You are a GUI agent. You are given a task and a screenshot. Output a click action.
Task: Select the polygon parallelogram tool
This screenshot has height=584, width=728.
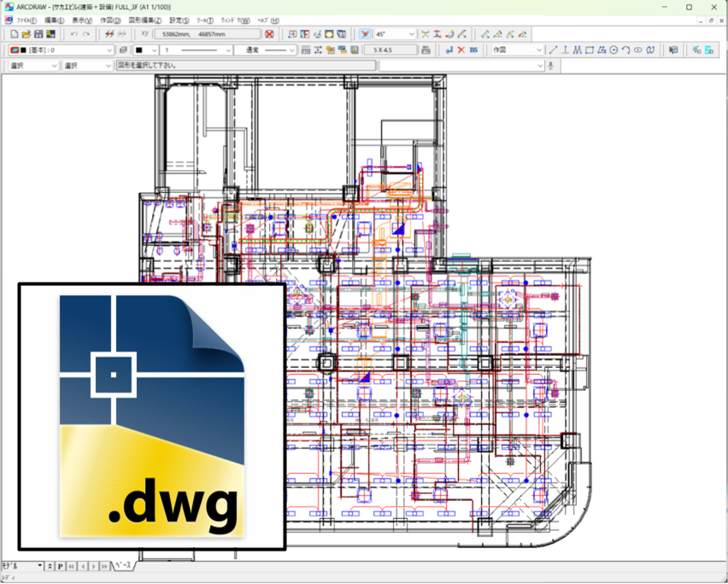click(602, 50)
